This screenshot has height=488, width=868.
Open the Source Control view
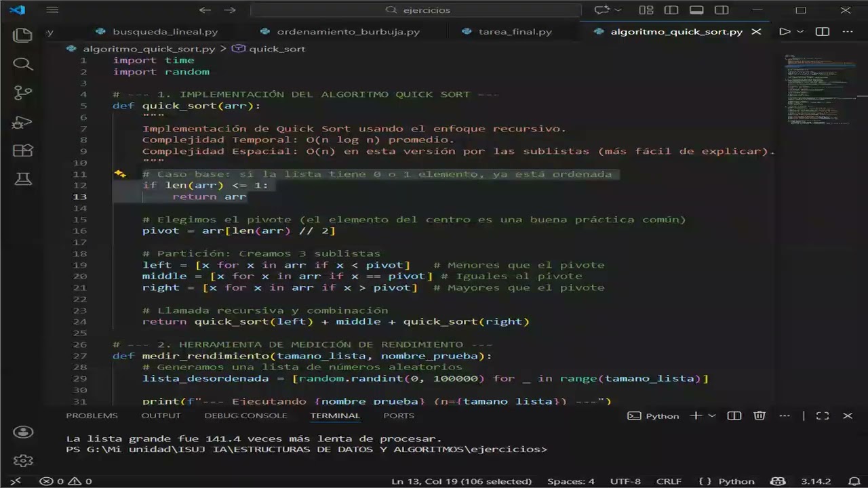point(23,94)
